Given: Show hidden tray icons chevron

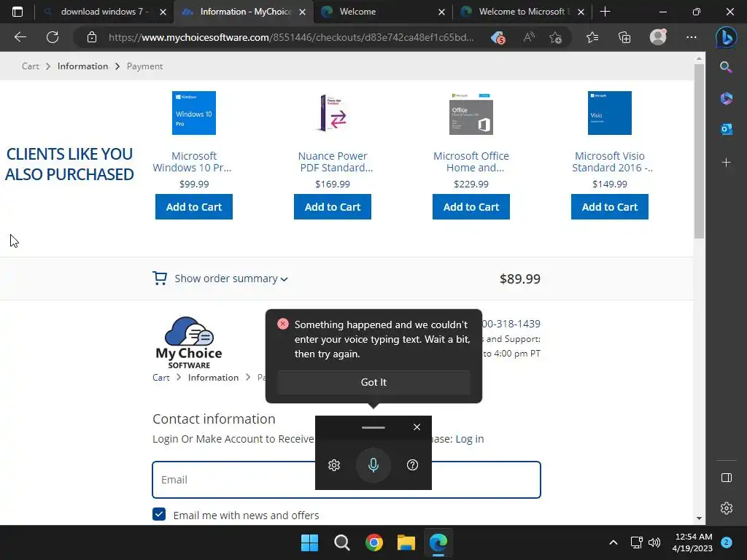Looking at the screenshot, I should click(614, 542).
